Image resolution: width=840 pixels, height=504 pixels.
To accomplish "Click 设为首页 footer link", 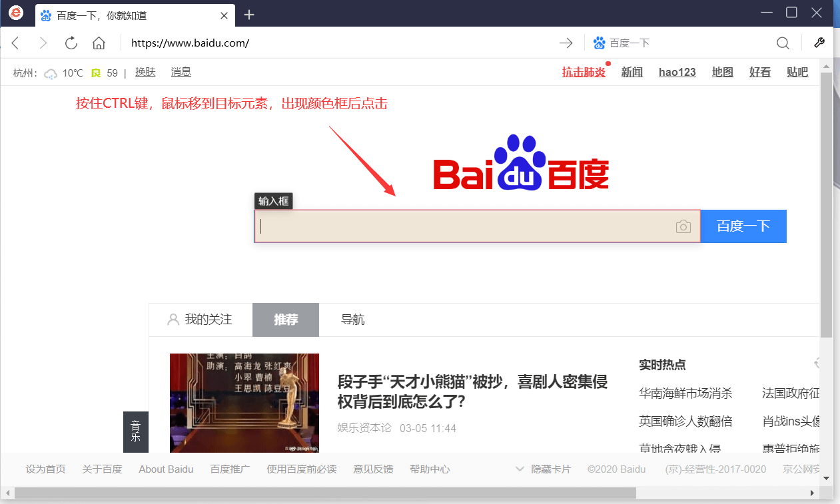I will [x=46, y=469].
